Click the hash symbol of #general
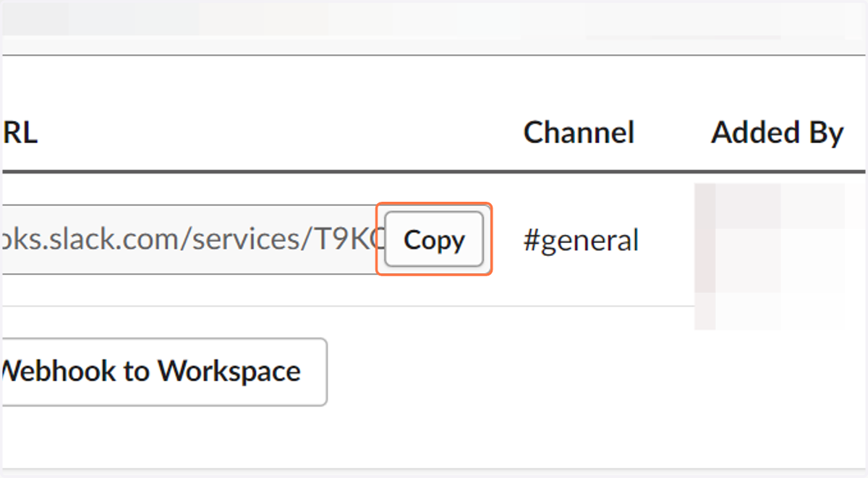 532,240
